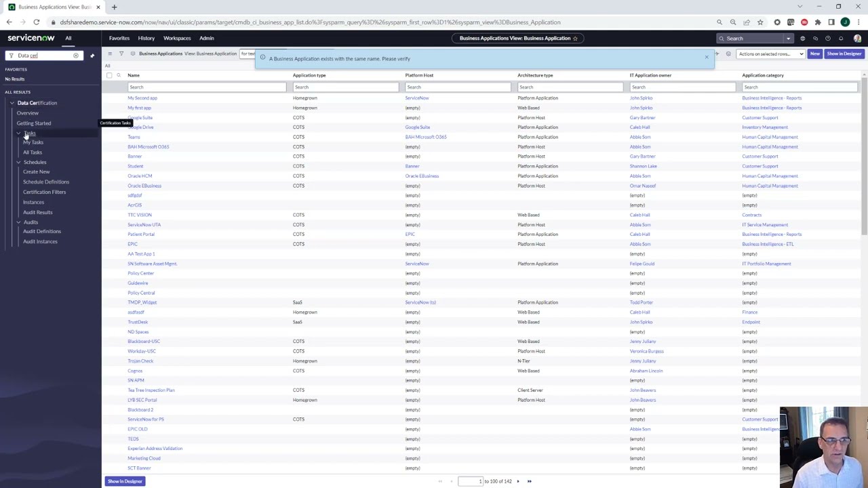Open All Tasks in the navigator
The width and height of the screenshot is (868, 488).
pos(32,152)
